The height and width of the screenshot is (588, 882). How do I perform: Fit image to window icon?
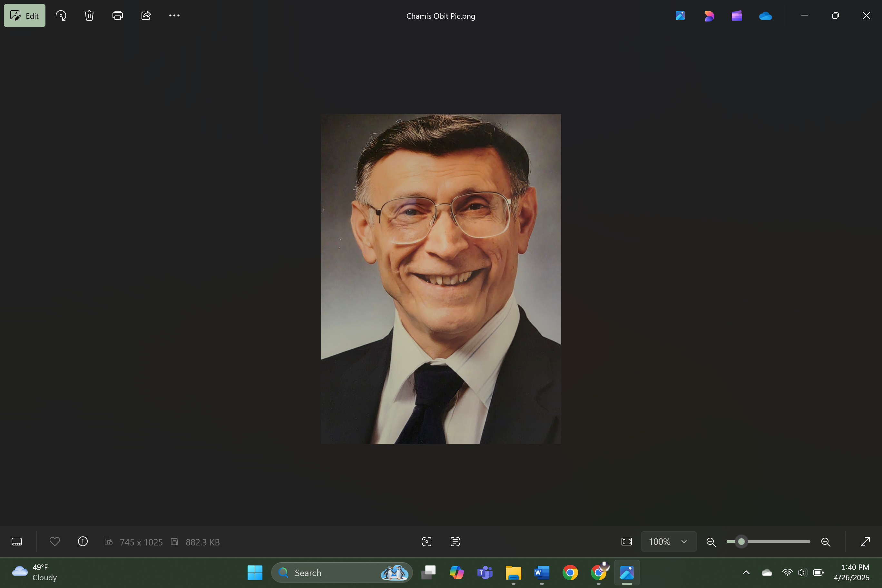627,542
